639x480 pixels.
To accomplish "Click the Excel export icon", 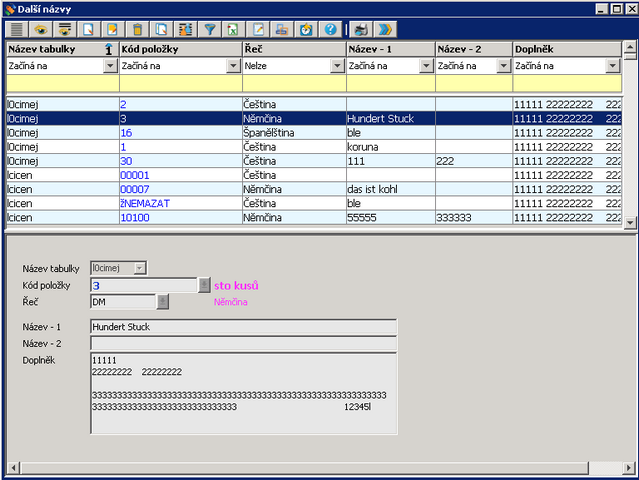I will pyautogui.click(x=234, y=29).
